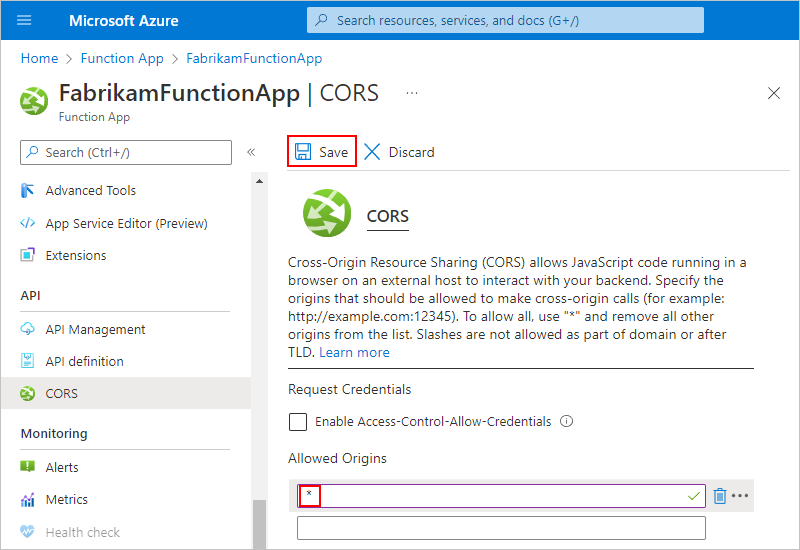The image size is (800, 550).
Task: Open the ellipsis menu next to origin row
Action: (x=740, y=495)
